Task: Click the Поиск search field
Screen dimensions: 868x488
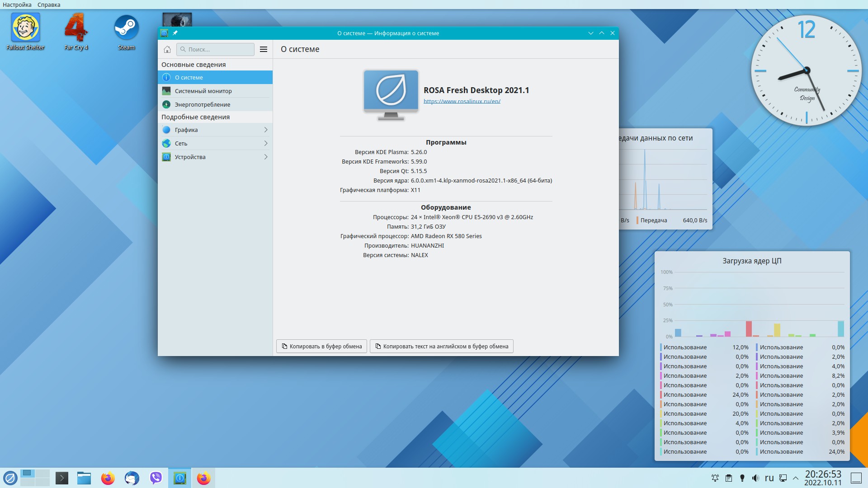Action: pyautogui.click(x=215, y=49)
